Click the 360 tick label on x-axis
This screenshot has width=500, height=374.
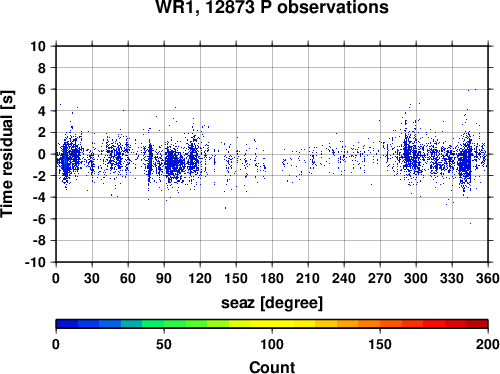tap(488, 278)
